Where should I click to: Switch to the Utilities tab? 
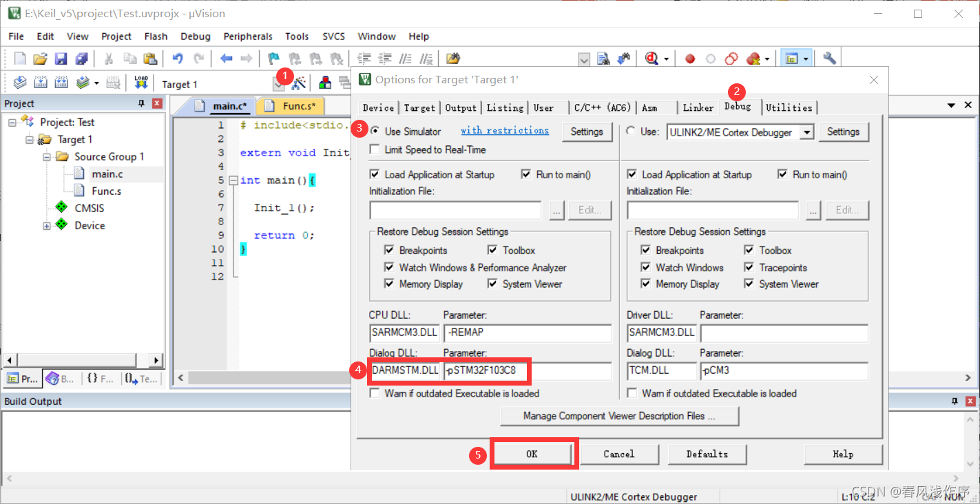click(789, 107)
